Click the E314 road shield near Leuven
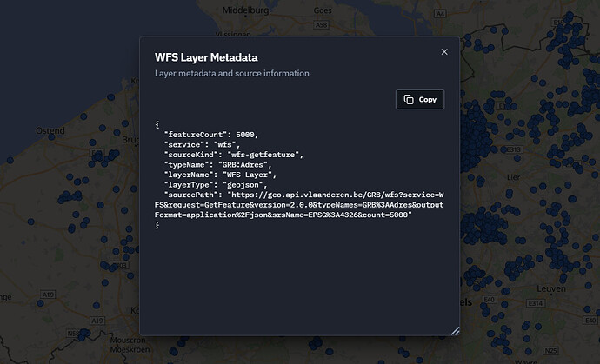This screenshot has width=600, height=364. tap(535, 303)
